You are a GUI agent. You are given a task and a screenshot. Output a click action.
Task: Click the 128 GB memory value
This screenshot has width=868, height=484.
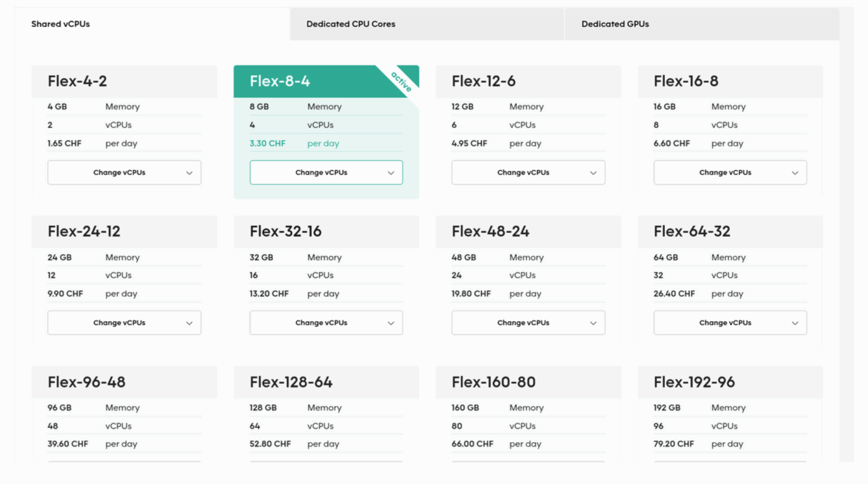pos(263,408)
